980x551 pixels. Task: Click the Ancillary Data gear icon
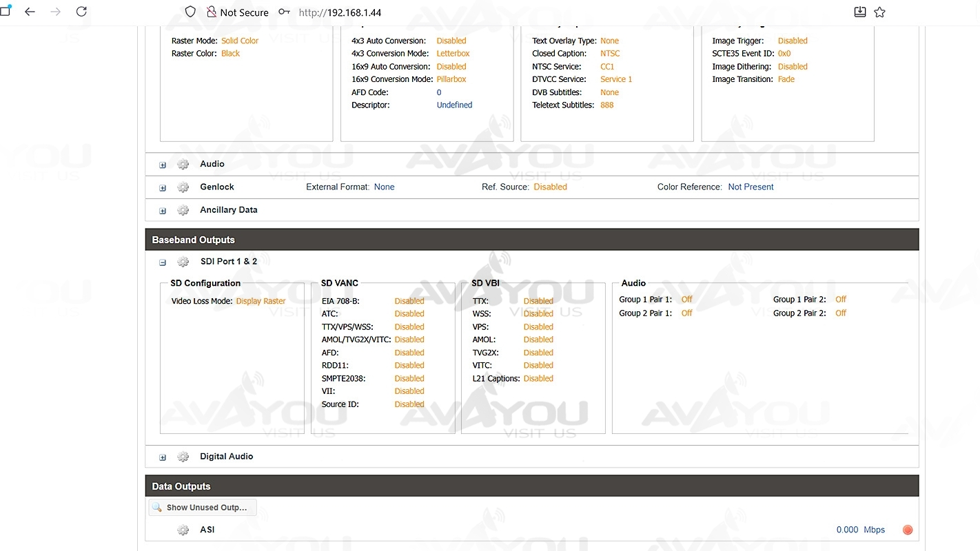(183, 210)
